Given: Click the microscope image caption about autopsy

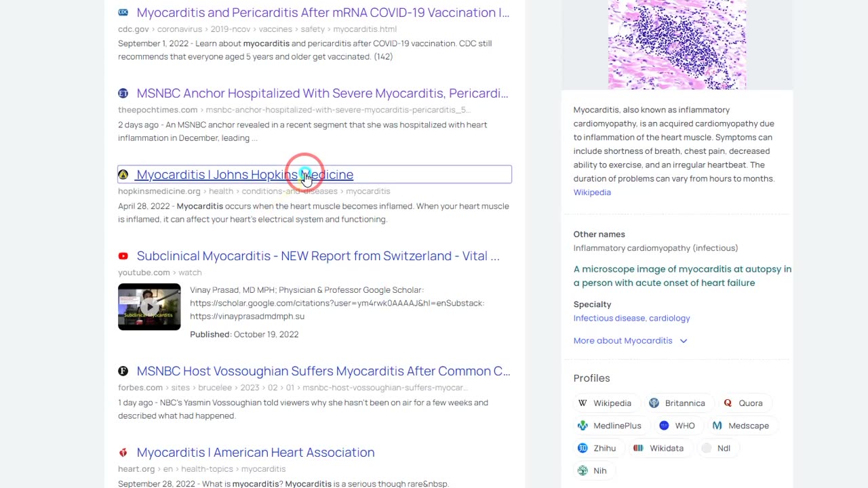Looking at the screenshot, I should [x=682, y=276].
